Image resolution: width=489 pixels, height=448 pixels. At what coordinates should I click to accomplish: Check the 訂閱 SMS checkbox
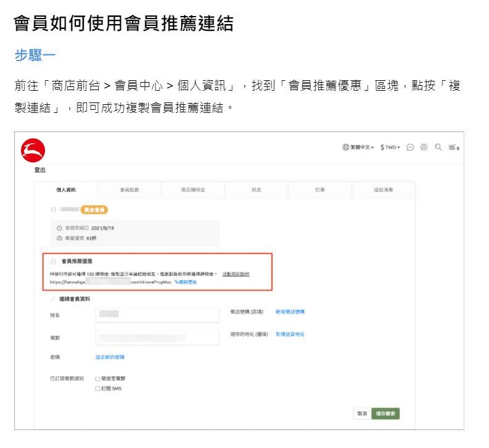pyautogui.click(x=97, y=388)
